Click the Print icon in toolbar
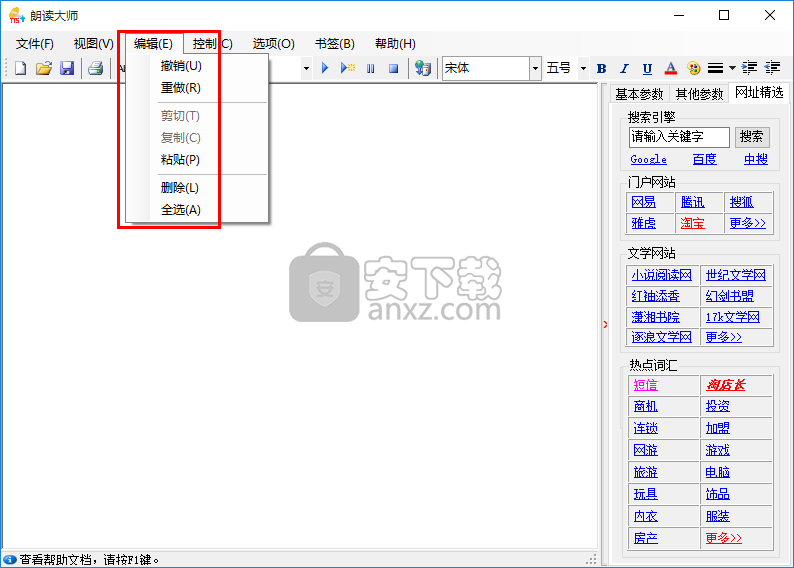This screenshot has height=568, width=794. click(x=95, y=68)
